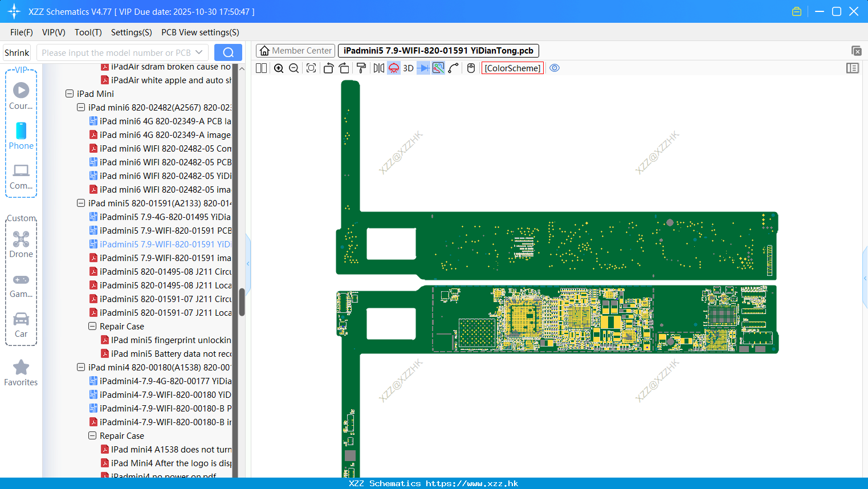Open iPadmini4-7.9-4G-820-00177 YiDia file

click(x=160, y=381)
